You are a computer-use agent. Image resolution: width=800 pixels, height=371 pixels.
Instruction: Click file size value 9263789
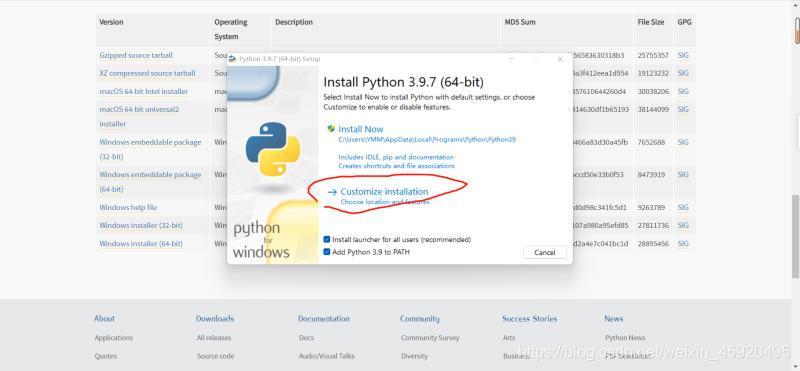pos(651,208)
